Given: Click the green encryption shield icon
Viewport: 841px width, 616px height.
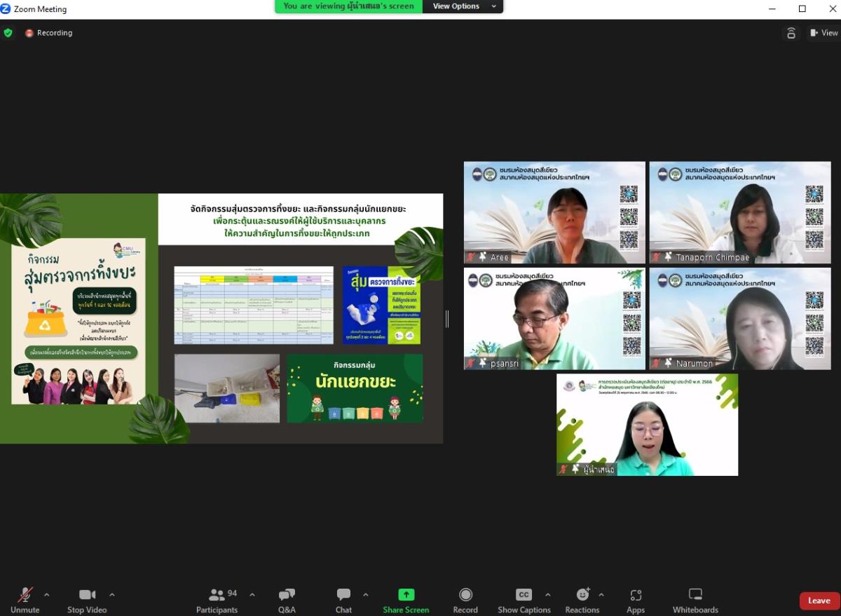Looking at the screenshot, I should coord(8,33).
